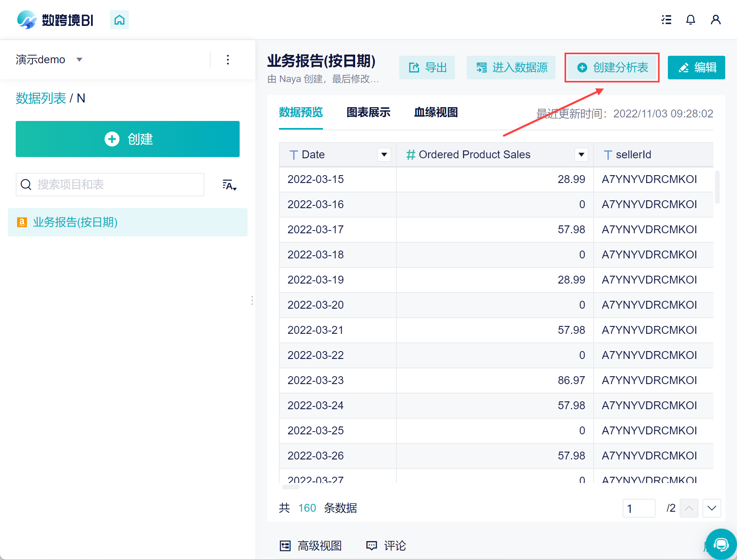Image resolution: width=737 pixels, height=560 pixels.
Task: Open the task list icon in header
Action: pyautogui.click(x=666, y=20)
